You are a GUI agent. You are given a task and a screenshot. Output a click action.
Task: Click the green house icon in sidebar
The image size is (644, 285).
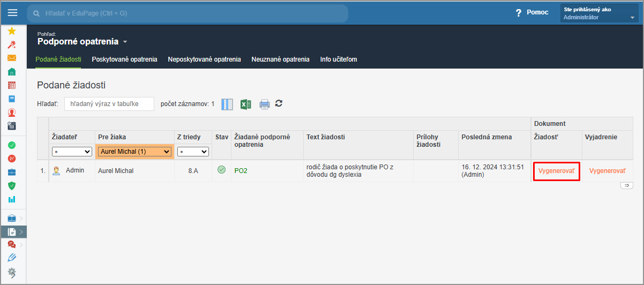click(12, 72)
